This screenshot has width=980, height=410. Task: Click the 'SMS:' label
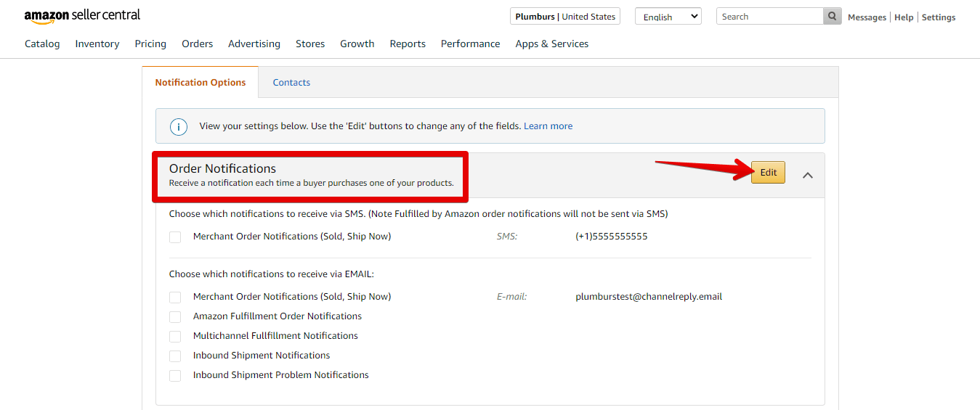(x=507, y=237)
